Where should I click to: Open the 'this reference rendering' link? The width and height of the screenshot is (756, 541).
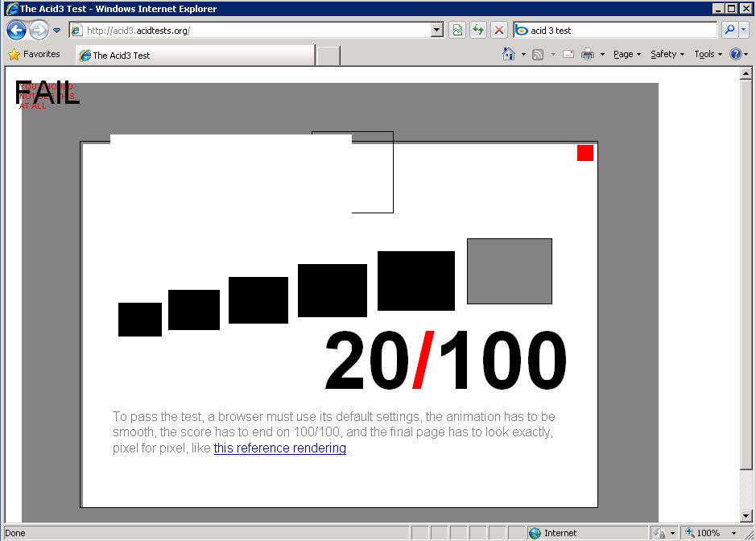pyautogui.click(x=280, y=448)
